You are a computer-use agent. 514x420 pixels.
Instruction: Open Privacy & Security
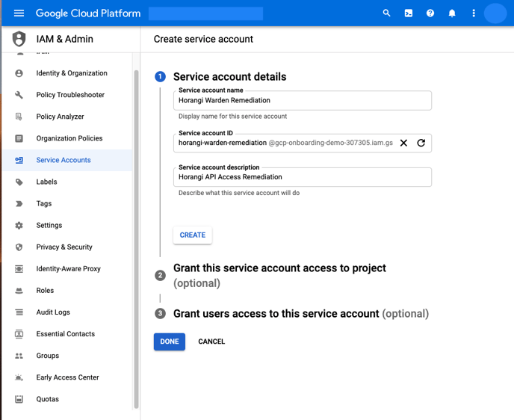64,247
